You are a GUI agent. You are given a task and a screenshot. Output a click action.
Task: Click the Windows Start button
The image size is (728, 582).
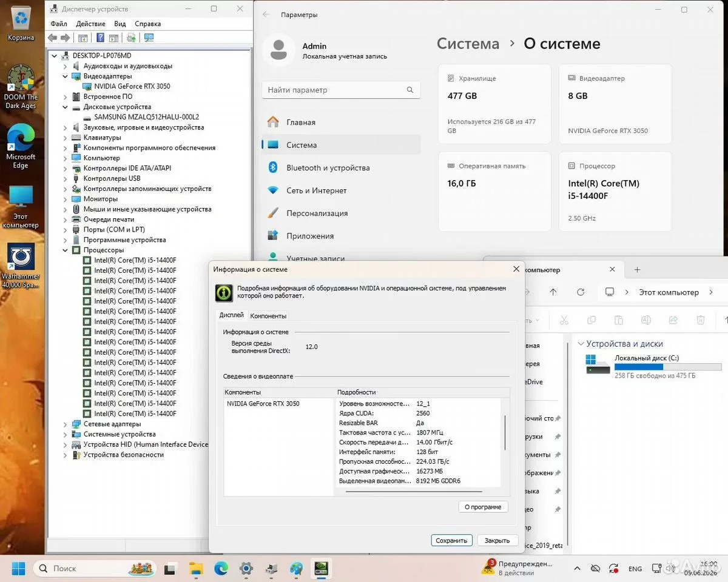(18, 569)
